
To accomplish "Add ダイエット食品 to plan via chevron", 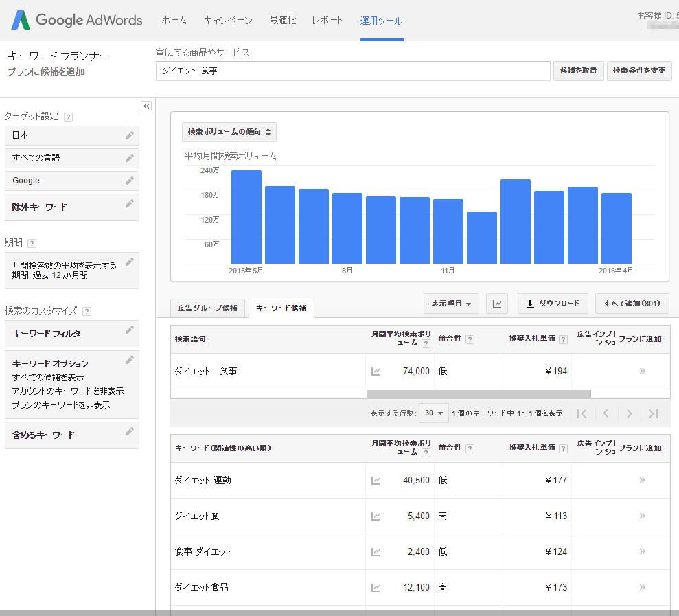I will click(642, 587).
